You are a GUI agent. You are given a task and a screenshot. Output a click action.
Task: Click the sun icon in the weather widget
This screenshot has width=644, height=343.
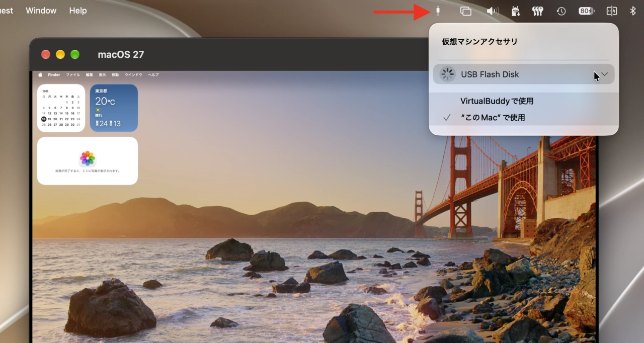(x=98, y=110)
